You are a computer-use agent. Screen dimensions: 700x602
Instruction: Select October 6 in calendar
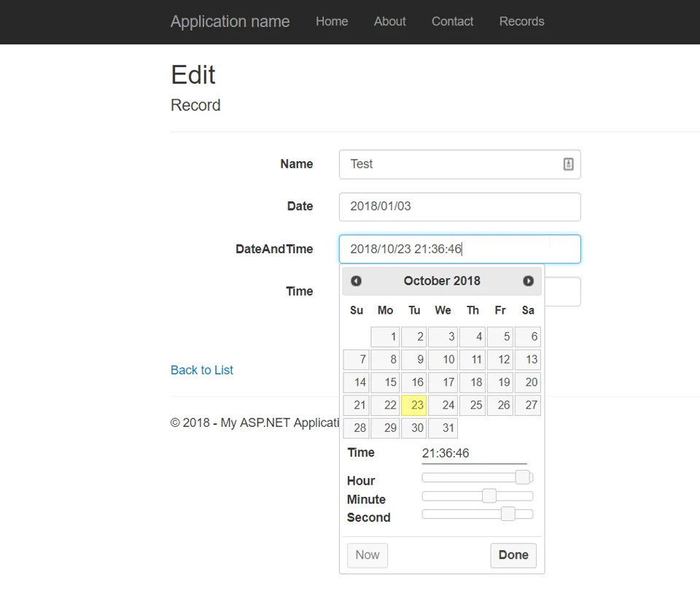528,336
